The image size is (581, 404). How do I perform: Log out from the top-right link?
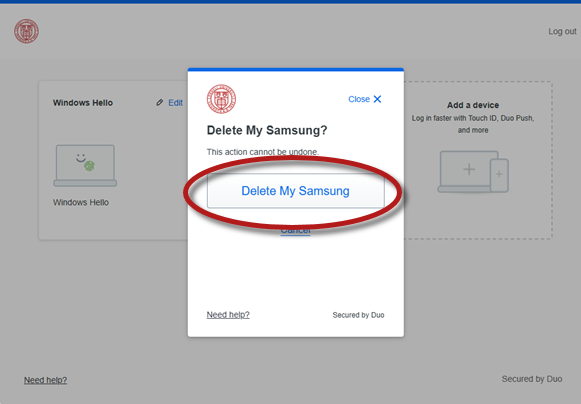click(x=562, y=32)
